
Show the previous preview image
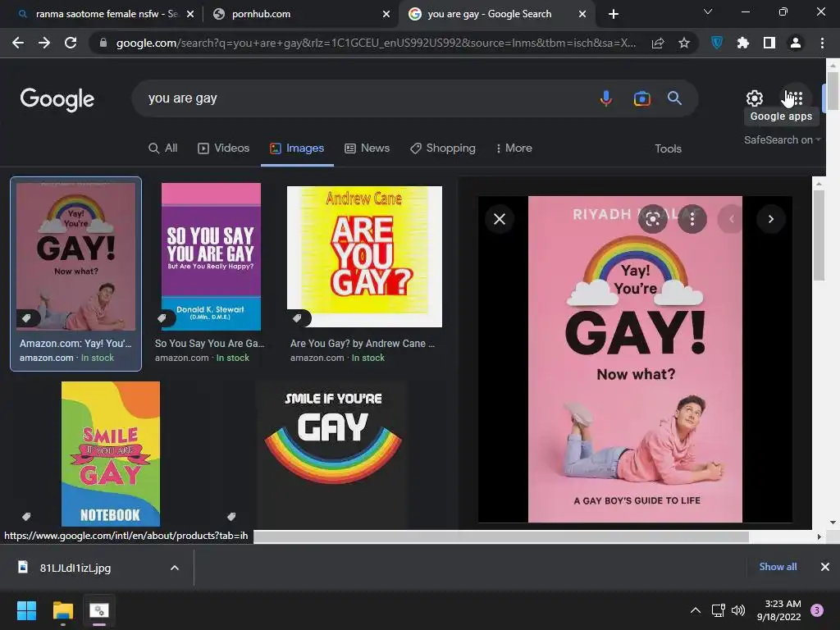731,219
